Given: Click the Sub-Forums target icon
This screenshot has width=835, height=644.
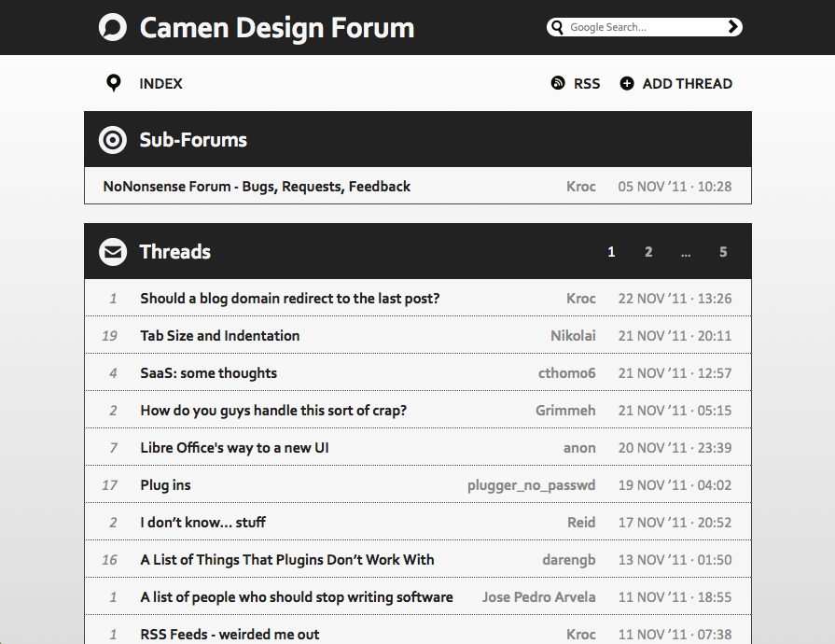Looking at the screenshot, I should coord(113,140).
